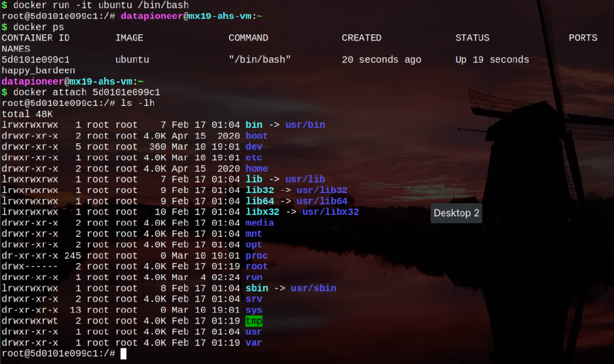614x364 pixels.
Task: Click the 'etc' directory name
Action: (254, 158)
